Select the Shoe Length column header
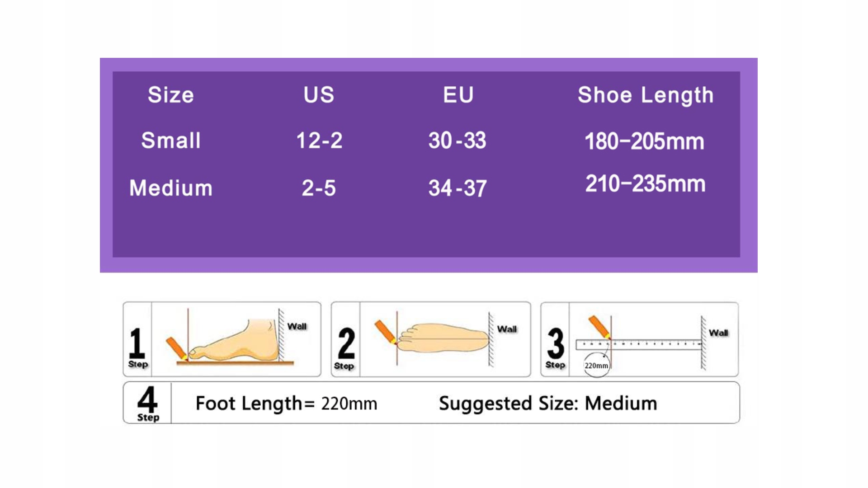This screenshot has height=488, width=868. 646,95
